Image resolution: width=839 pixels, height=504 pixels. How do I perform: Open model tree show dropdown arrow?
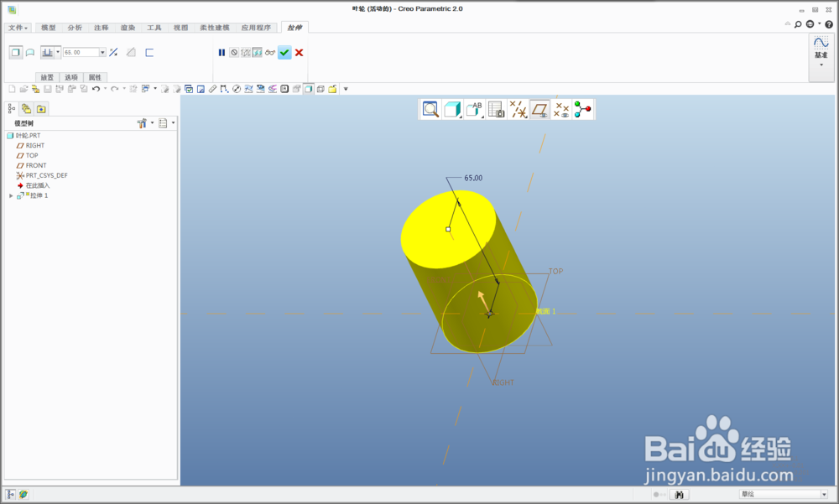pyautogui.click(x=174, y=123)
